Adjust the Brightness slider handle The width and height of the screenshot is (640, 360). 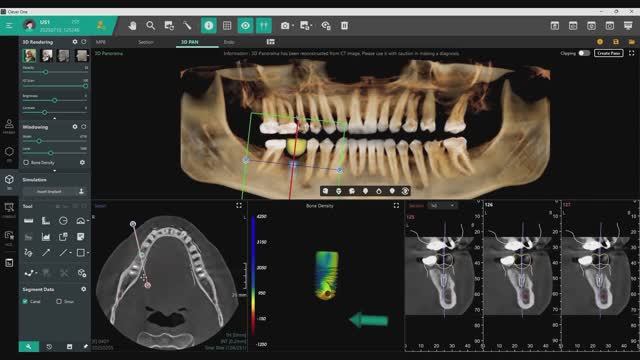click(x=54, y=100)
